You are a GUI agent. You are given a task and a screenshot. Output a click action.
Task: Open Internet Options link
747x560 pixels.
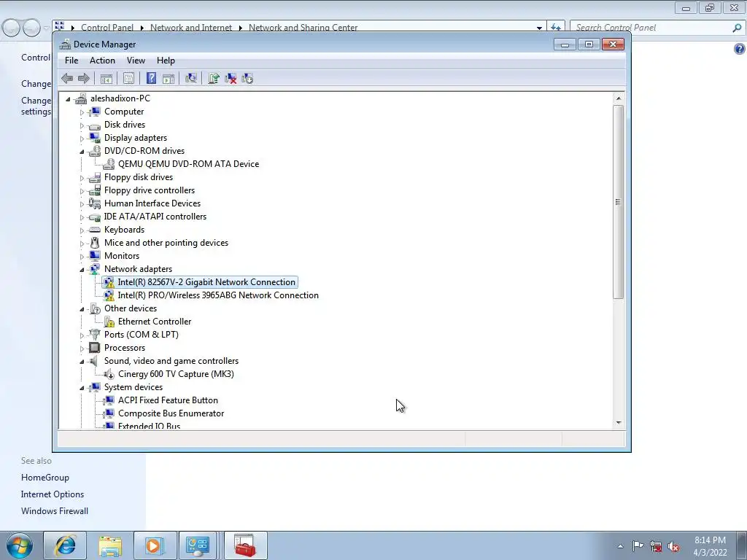click(53, 494)
